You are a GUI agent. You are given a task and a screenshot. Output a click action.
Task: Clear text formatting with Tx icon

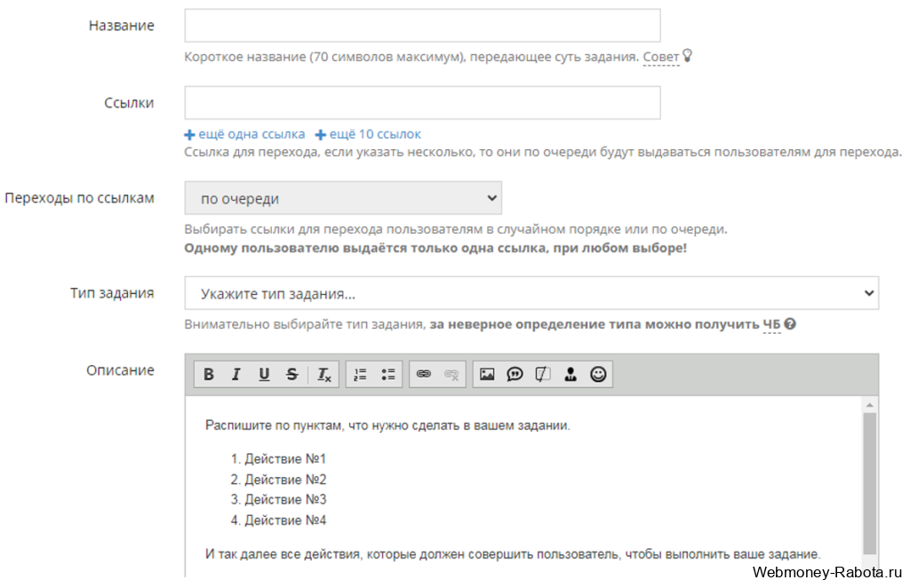(323, 374)
